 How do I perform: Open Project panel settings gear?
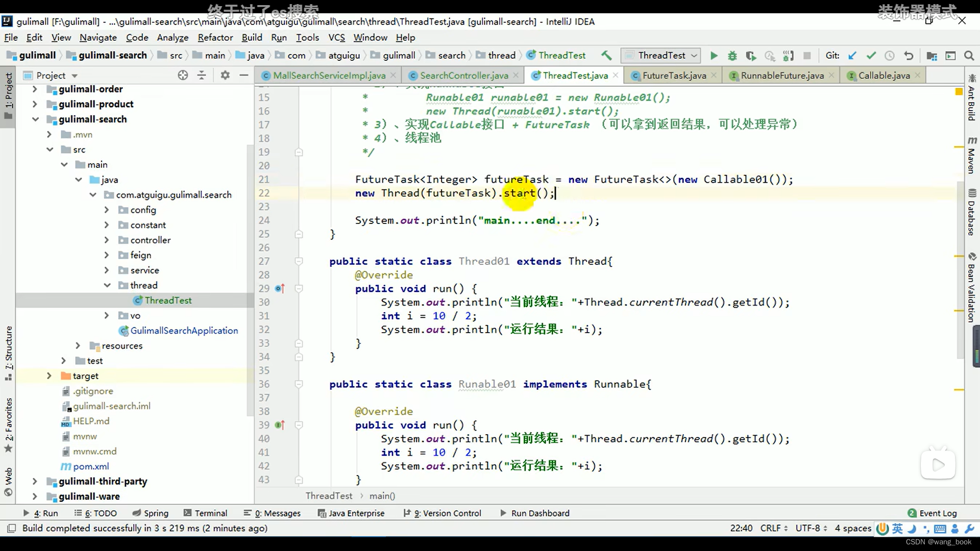point(225,76)
